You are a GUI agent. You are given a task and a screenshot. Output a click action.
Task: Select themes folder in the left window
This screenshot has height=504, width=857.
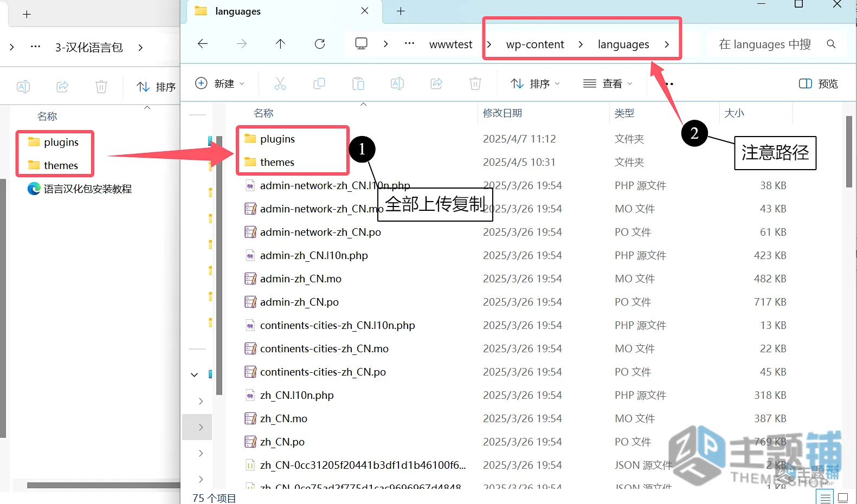tap(53, 165)
